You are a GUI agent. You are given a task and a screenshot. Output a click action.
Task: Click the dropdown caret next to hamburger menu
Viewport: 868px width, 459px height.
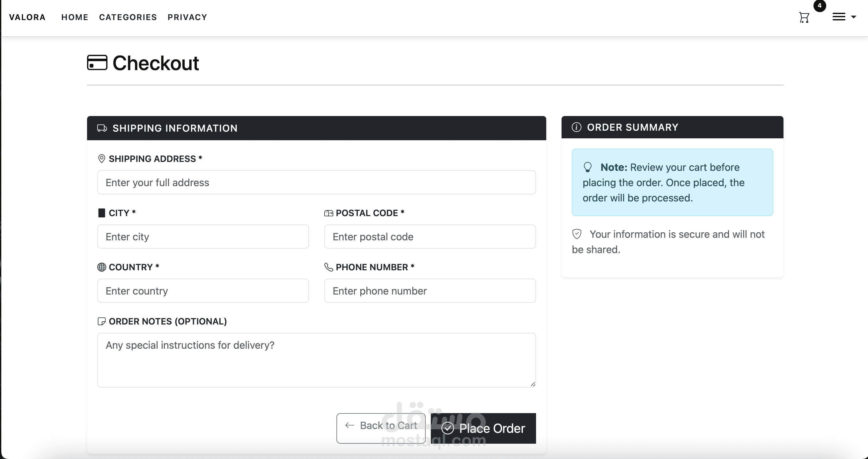tap(854, 17)
